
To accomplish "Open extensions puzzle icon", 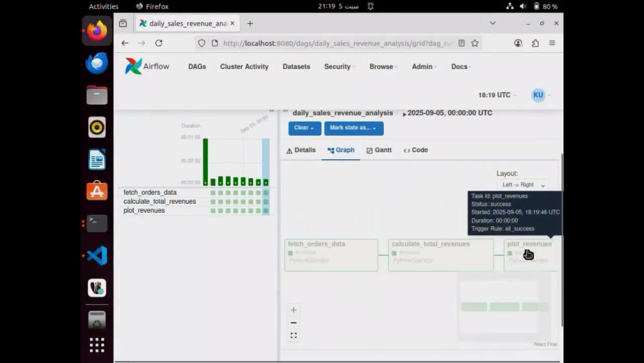I will [x=535, y=43].
